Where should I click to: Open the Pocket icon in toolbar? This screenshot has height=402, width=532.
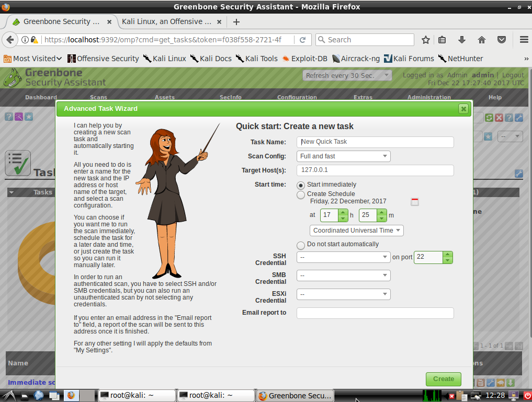coord(501,40)
